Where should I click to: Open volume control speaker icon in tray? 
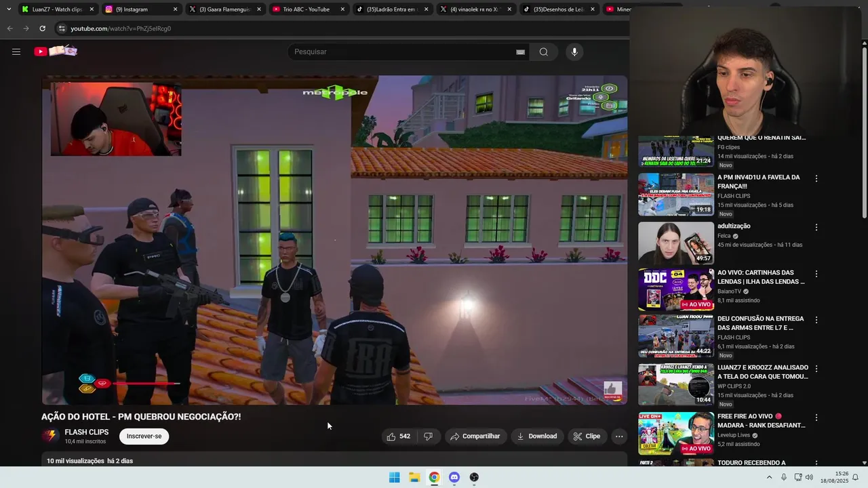[809, 477]
